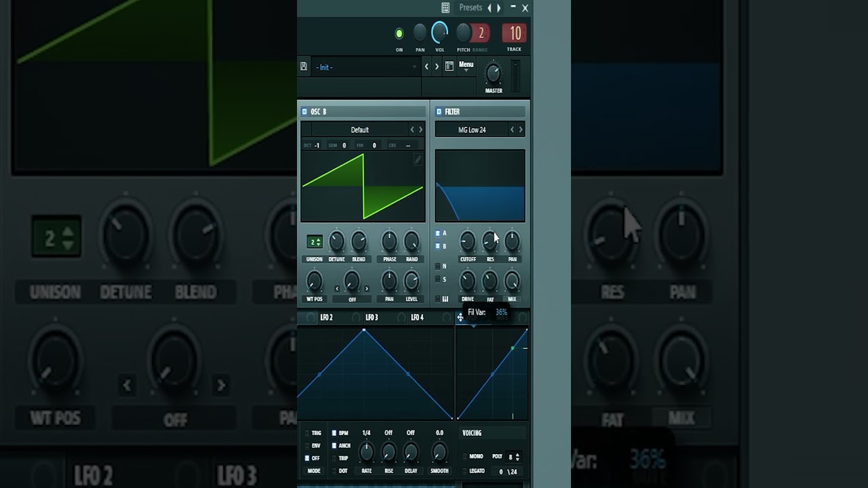Click the LFO SMOOTH knob
Image resolution: width=868 pixels, height=488 pixels.
tap(439, 451)
